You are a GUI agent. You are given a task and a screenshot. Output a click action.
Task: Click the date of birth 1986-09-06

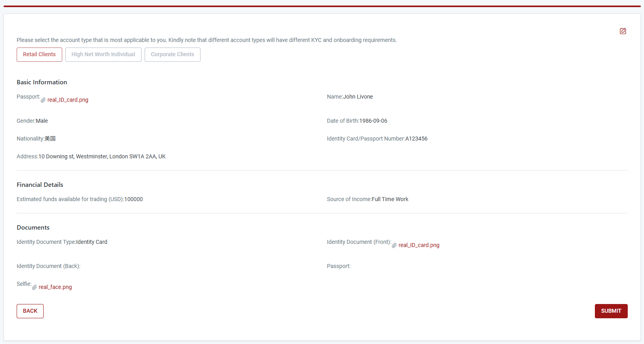click(x=373, y=121)
